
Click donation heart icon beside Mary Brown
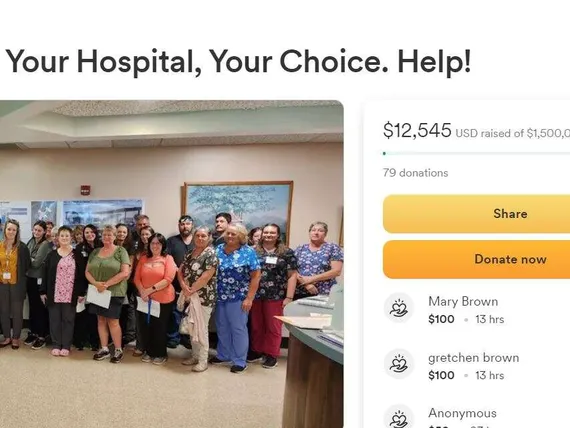coord(399,308)
